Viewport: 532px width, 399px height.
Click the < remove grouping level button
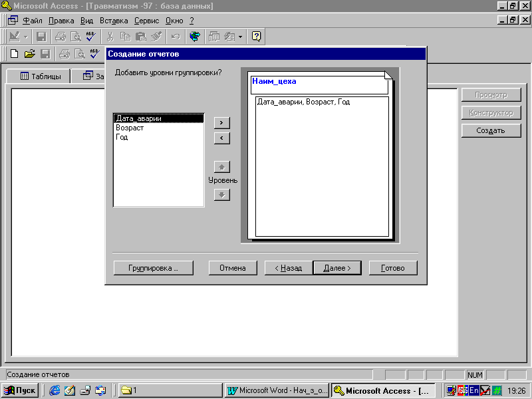[222, 138]
